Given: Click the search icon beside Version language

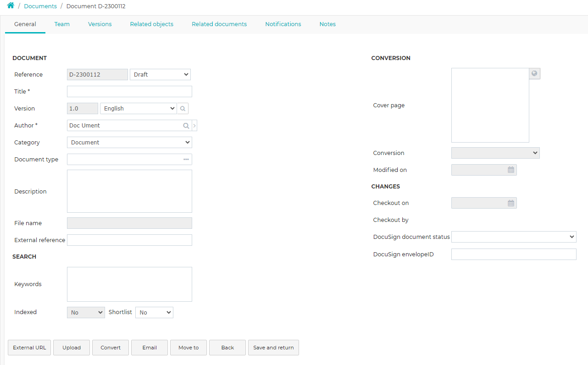Looking at the screenshot, I should tap(183, 109).
